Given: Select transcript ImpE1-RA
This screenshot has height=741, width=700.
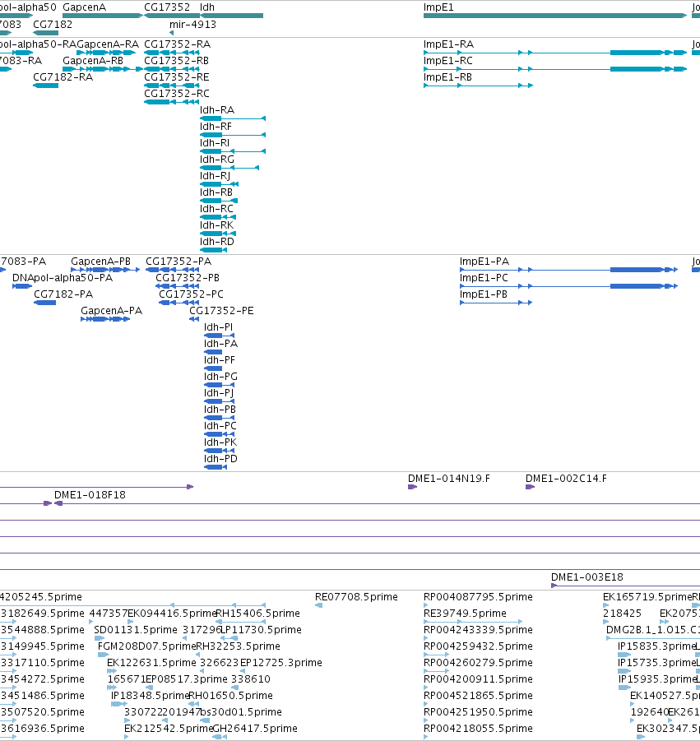Looking at the screenshot, I should [448, 44].
